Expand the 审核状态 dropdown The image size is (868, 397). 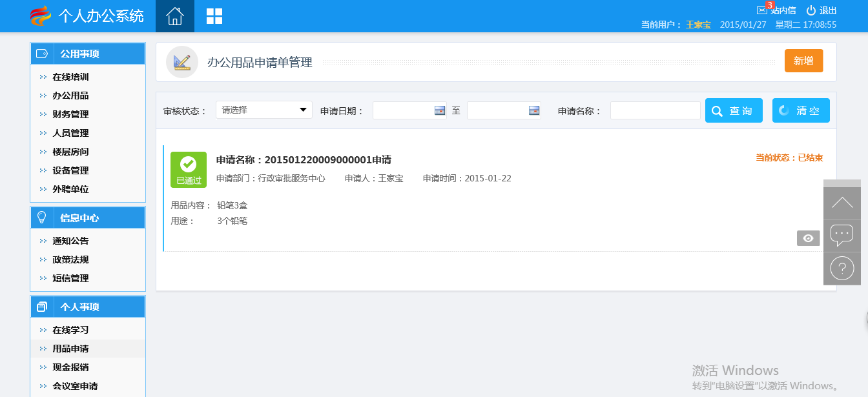[264, 110]
